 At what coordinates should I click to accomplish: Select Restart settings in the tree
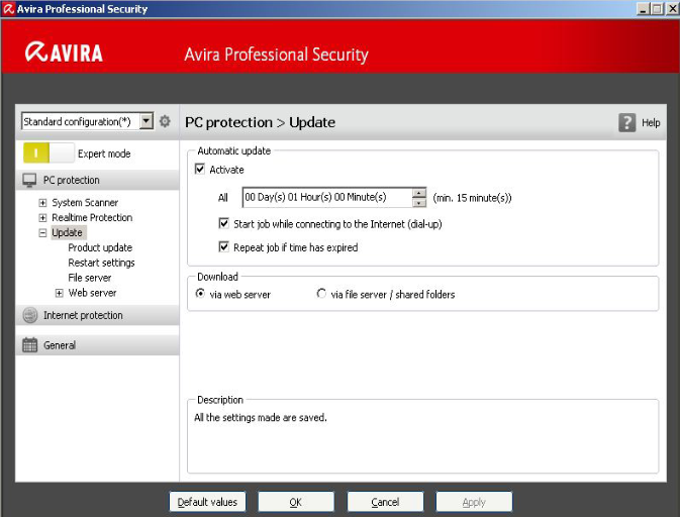[x=101, y=263]
